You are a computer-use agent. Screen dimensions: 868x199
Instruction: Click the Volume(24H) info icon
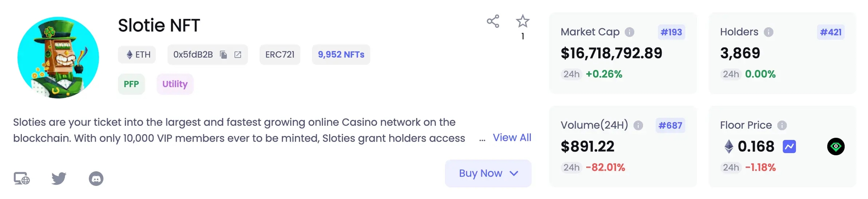[x=638, y=125]
